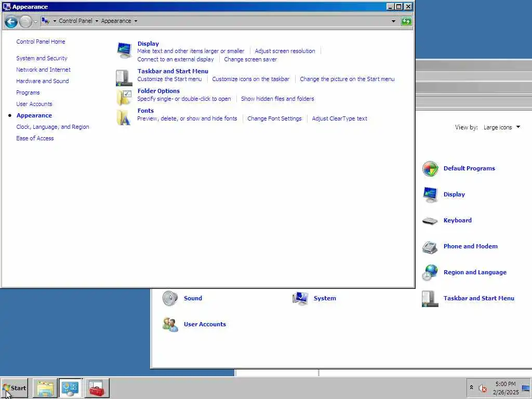Open the address bar history dropdown
This screenshot has width=532, height=399.
click(393, 21)
